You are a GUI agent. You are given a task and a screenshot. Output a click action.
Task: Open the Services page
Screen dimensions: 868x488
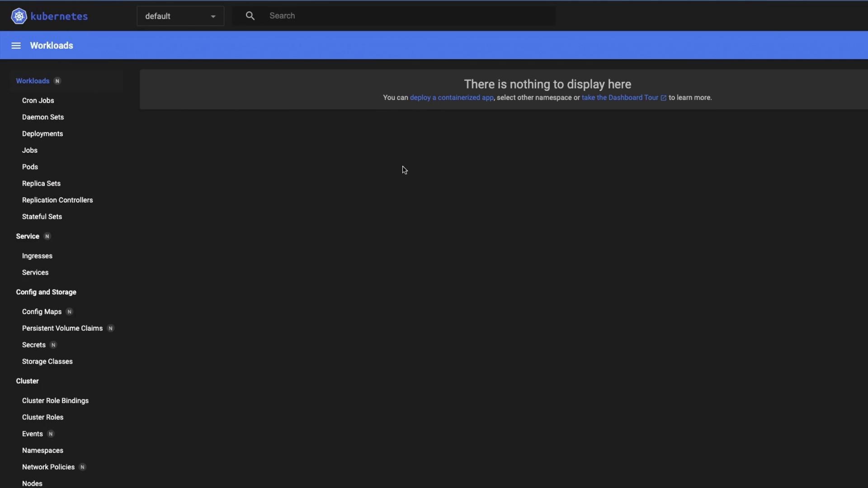(35, 272)
